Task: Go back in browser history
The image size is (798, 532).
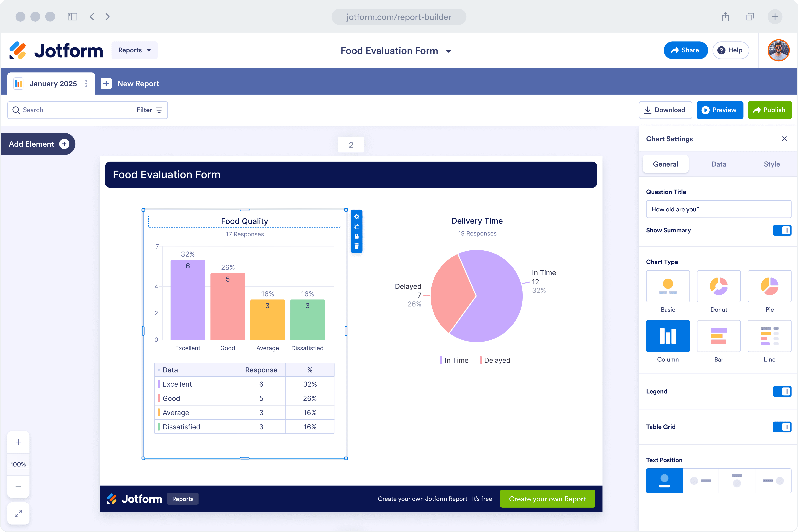Action: click(x=92, y=17)
